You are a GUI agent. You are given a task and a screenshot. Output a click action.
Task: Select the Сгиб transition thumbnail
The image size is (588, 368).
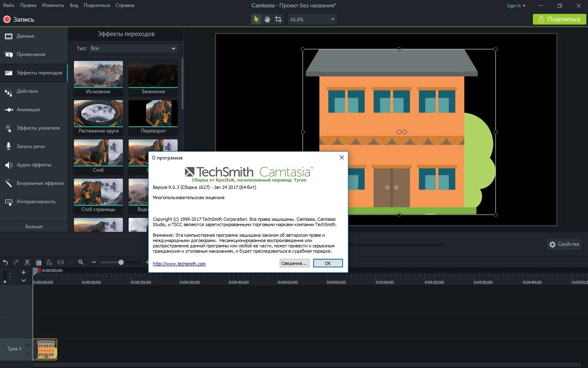click(98, 157)
